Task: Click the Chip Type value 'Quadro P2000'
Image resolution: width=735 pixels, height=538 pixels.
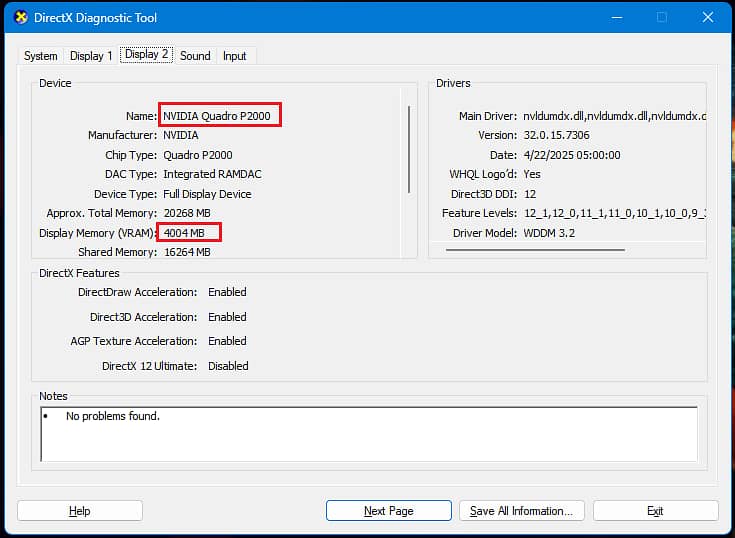Action: [197, 155]
